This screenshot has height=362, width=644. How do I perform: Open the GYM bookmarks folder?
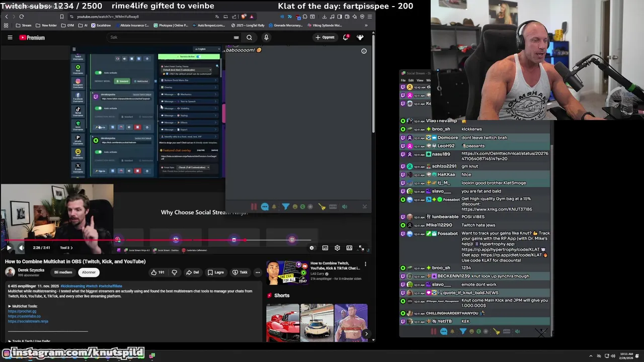67,25
